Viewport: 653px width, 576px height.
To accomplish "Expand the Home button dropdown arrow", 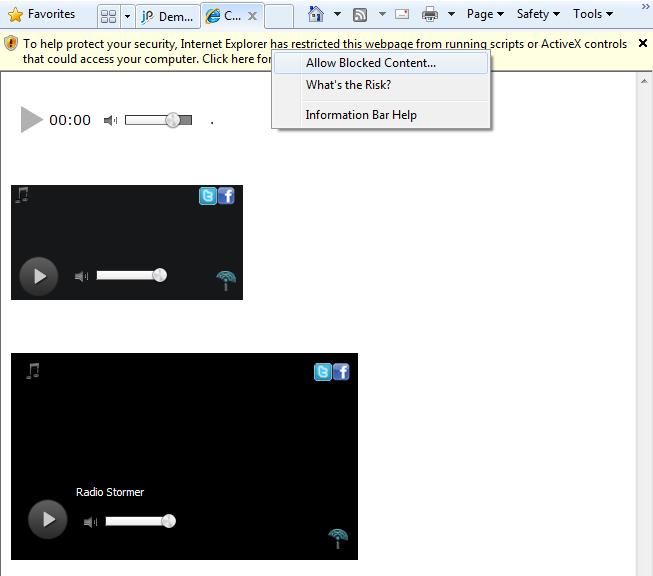I will point(337,14).
